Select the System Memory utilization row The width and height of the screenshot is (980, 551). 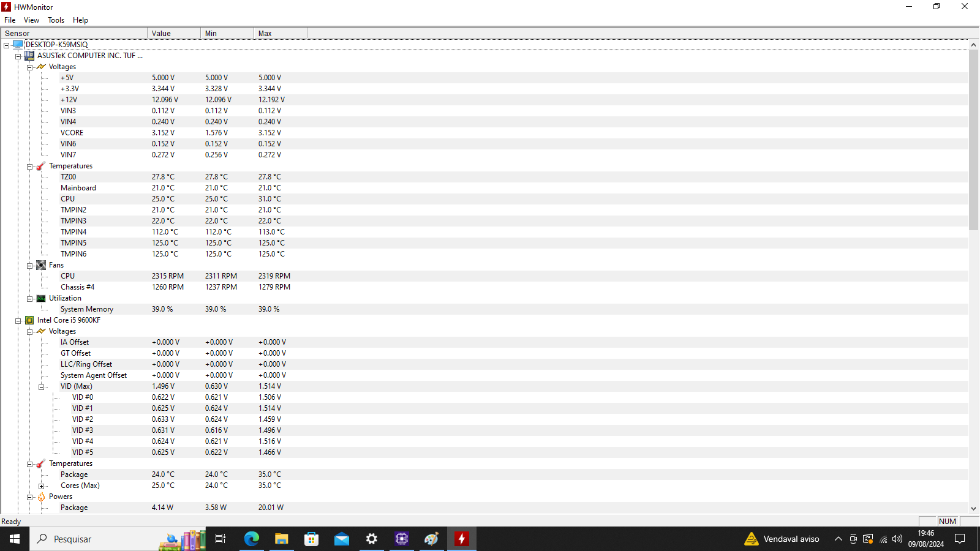point(484,309)
